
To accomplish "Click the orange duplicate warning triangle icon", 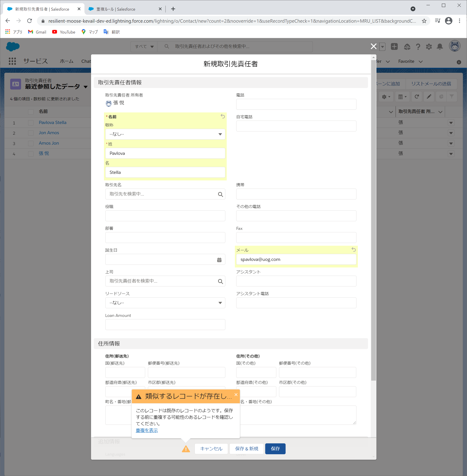I will tap(186, 449).
